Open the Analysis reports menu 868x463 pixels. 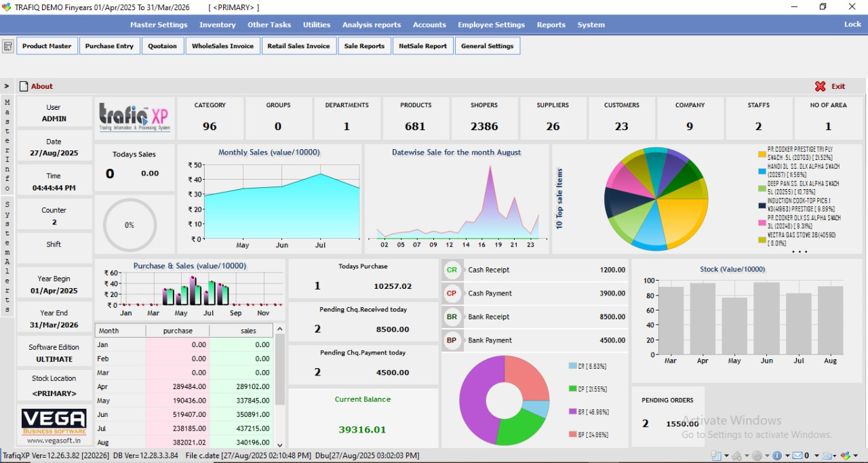click(x=371, y=24)
